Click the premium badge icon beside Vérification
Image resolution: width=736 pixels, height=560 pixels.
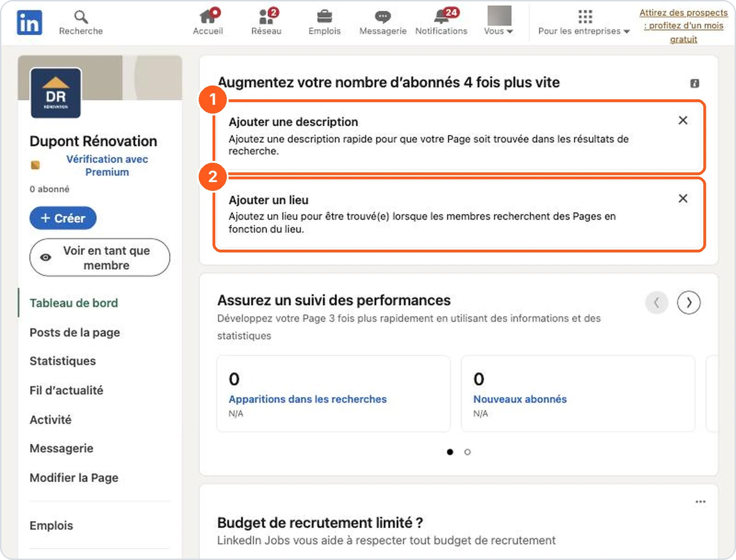coord(35,165)
